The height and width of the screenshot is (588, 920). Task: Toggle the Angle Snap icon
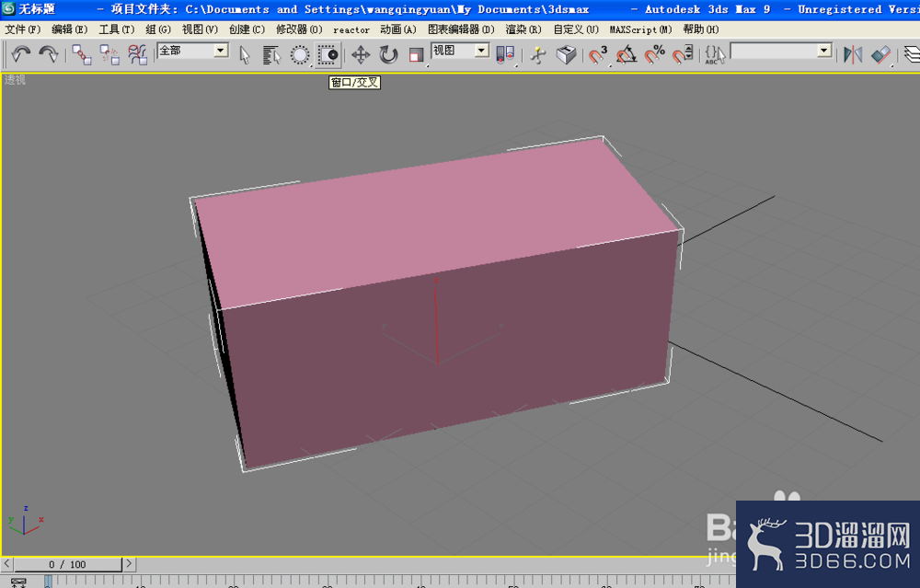[x=626, y=54]
